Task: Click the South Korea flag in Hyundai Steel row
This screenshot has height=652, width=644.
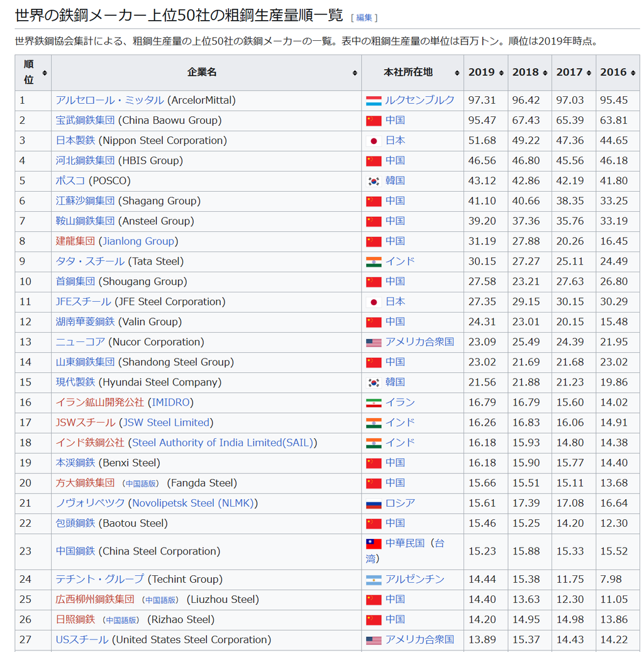Action: tap(374, 383)
